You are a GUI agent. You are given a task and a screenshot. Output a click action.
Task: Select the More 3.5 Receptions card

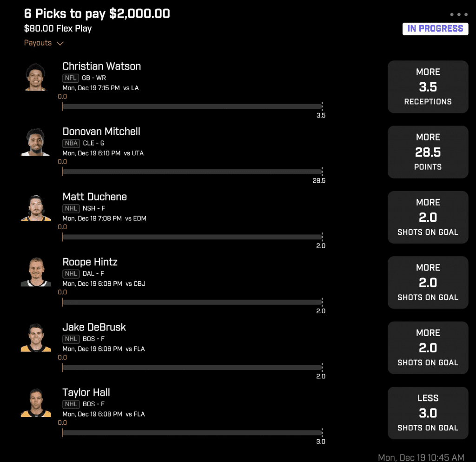click(x=428, y=87)
